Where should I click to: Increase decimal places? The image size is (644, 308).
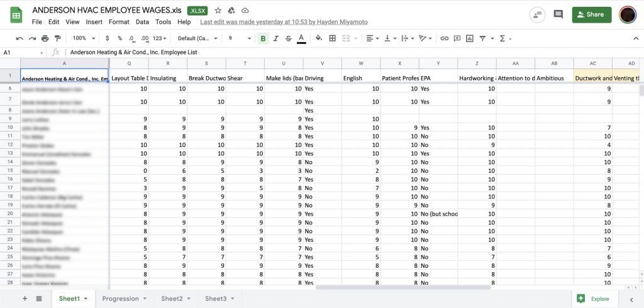click(145, 38)
